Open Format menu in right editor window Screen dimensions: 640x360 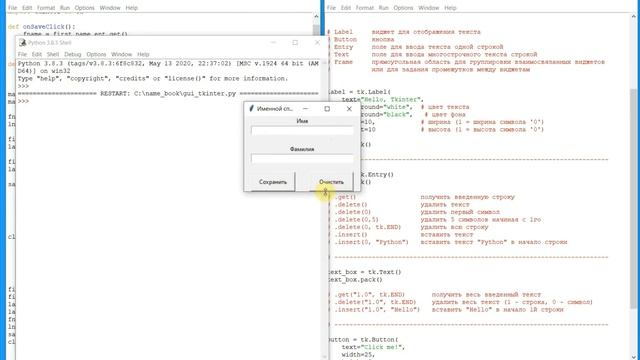364,8
